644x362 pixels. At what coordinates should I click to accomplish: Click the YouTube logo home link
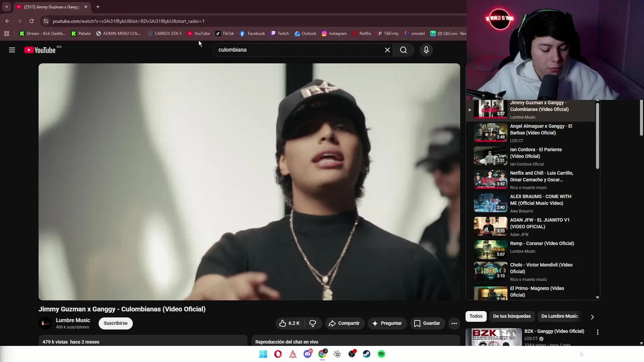tap(40, 50)
